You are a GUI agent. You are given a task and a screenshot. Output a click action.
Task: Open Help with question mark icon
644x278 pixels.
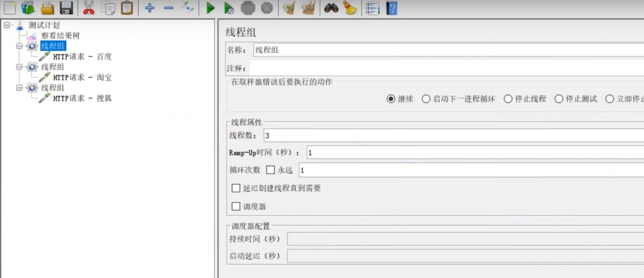coord(392,8)
